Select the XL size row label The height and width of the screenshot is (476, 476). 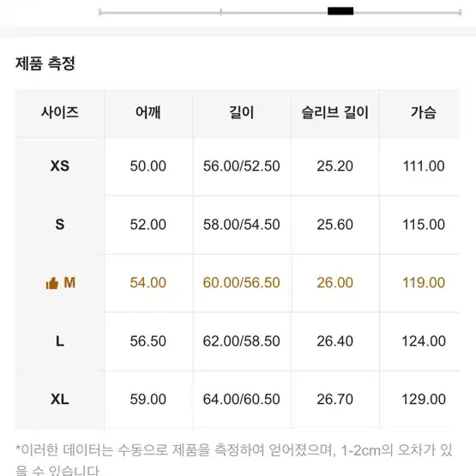60,399
